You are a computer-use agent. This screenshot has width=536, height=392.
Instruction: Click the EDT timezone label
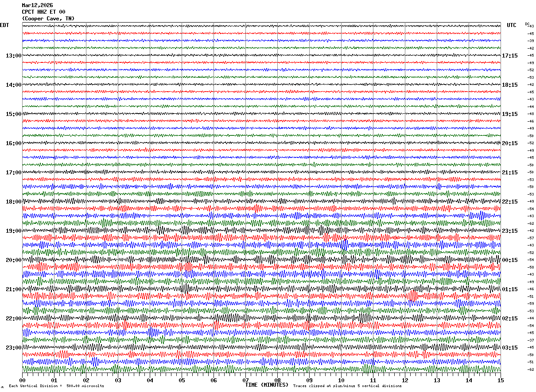[x=4, y=25]
